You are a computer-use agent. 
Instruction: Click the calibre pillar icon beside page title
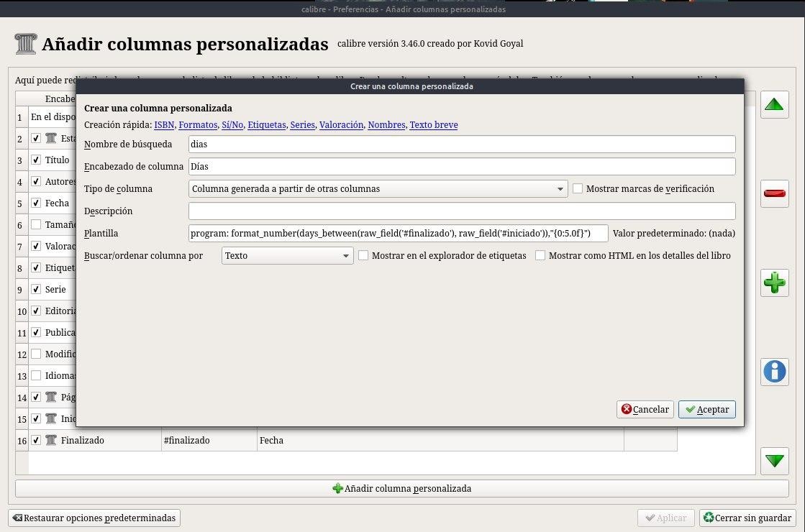26,44
